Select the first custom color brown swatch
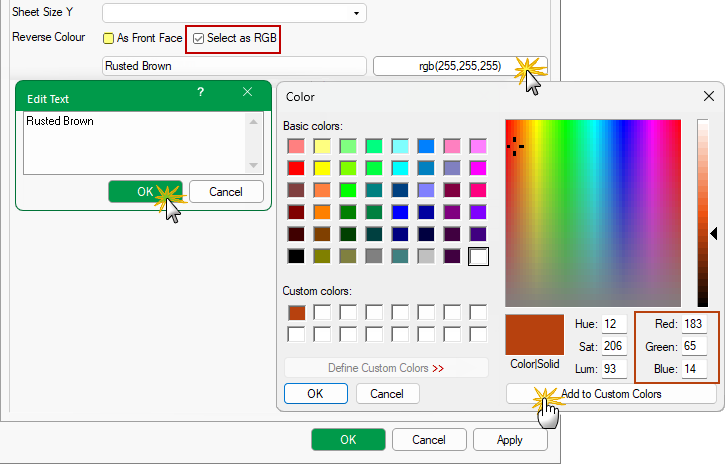This screenshot has width=725, height=464. (297, 313)
